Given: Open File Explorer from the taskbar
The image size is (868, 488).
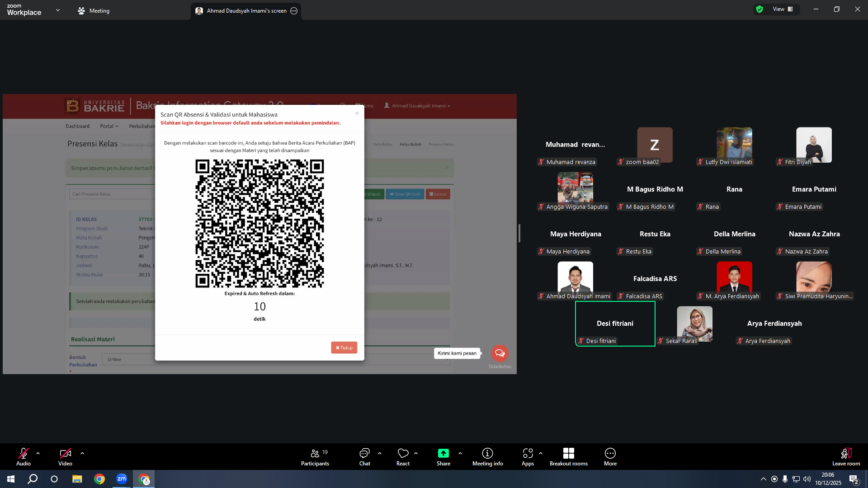Looking at the screenshot, I should point(77,479).
